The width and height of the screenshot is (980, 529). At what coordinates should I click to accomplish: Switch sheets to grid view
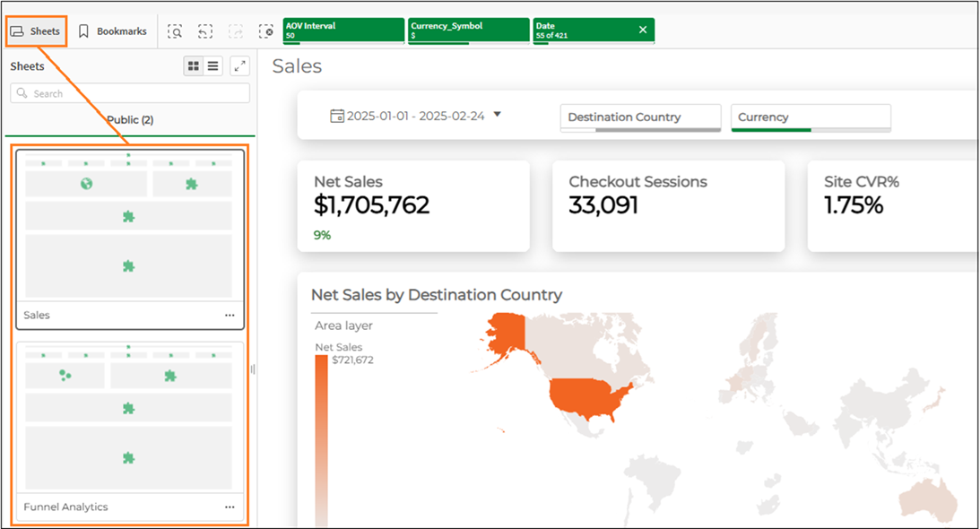click(194, 65)
